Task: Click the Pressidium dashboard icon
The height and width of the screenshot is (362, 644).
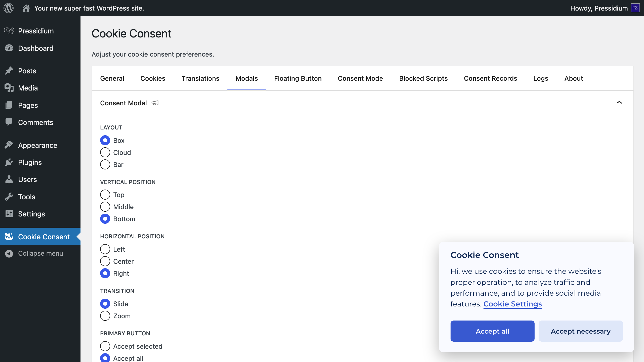Action: [x=9, y=30]
